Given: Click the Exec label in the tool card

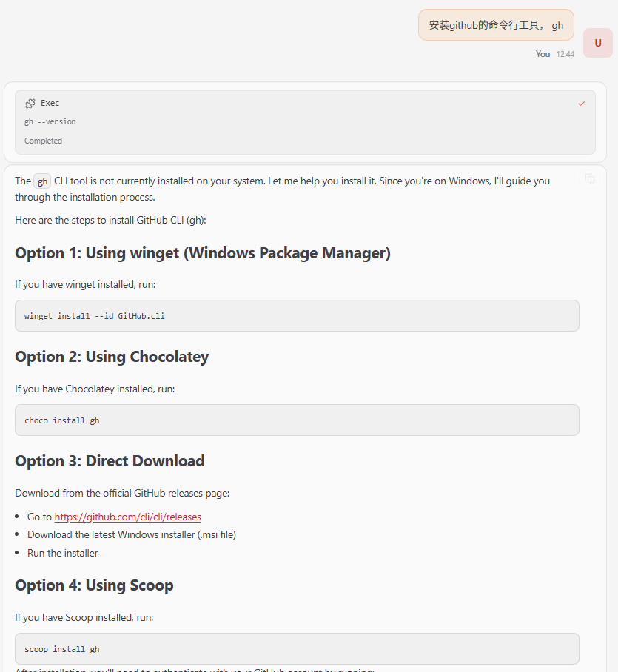Looking at the screenshot, I should click(50, 104).
